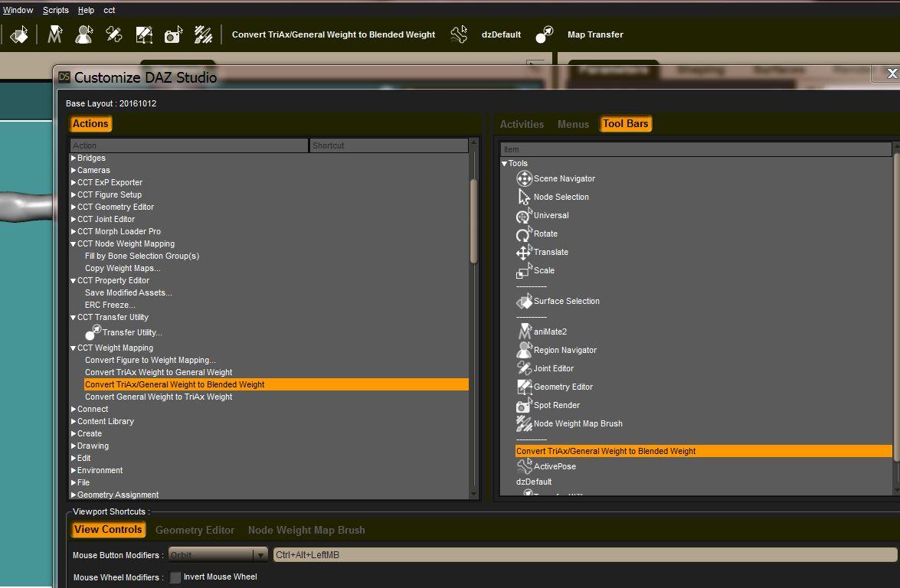Click the Actions tab header

[x=90, y=123]
